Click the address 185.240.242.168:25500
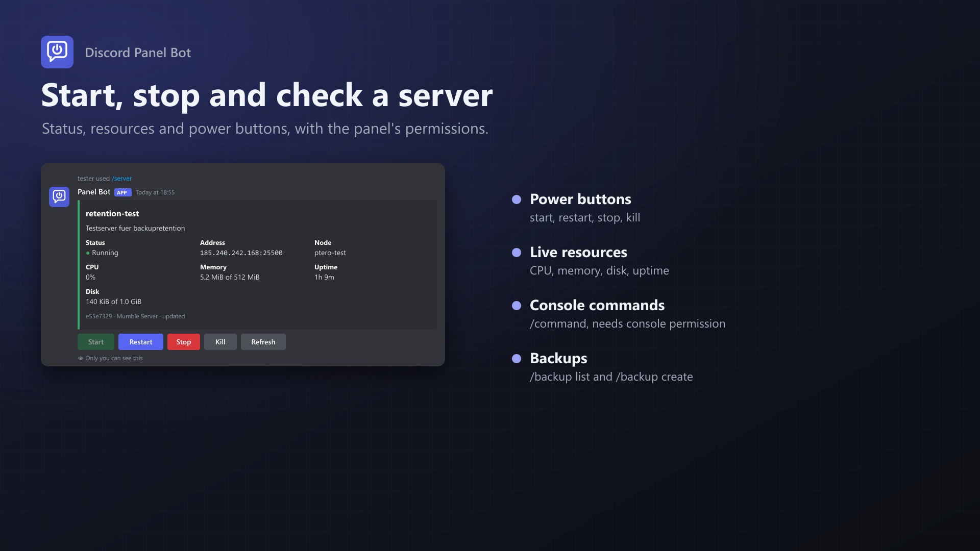 pos(241,253)
